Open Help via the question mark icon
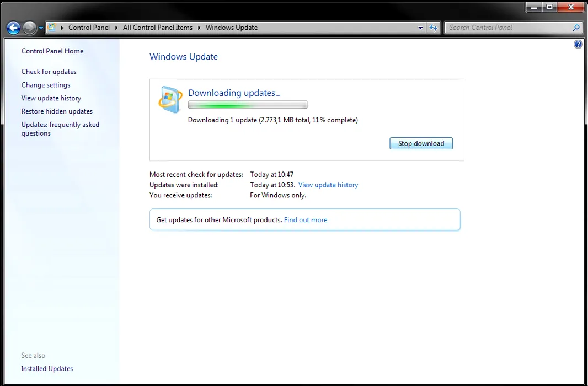 578,44
